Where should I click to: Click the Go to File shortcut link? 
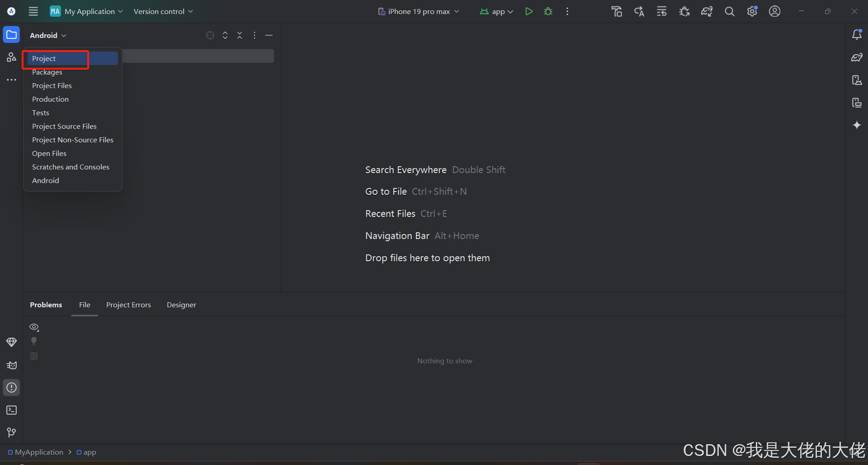click(386, 191)
